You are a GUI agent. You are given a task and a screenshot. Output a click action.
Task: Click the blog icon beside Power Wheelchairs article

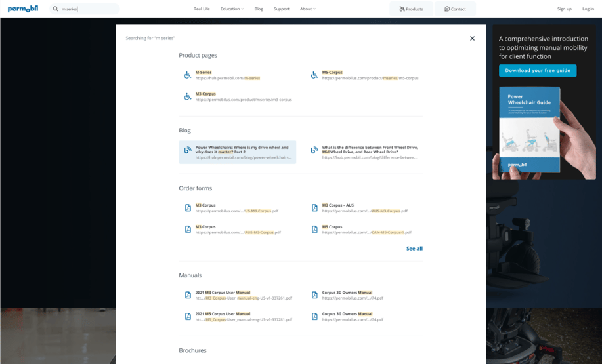tap(187, 150)
